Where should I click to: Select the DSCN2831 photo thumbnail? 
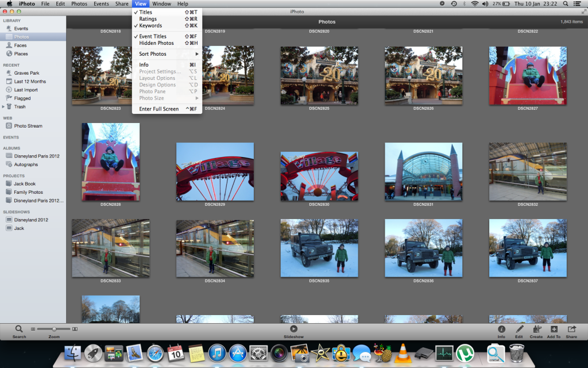423,171
